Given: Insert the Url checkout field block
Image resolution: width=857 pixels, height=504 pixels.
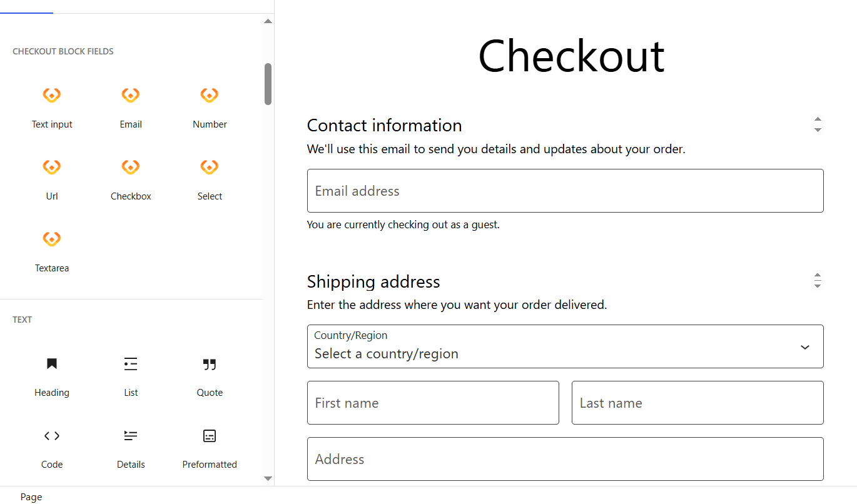Looking at the screenshot, I should (x=52, y=179).
